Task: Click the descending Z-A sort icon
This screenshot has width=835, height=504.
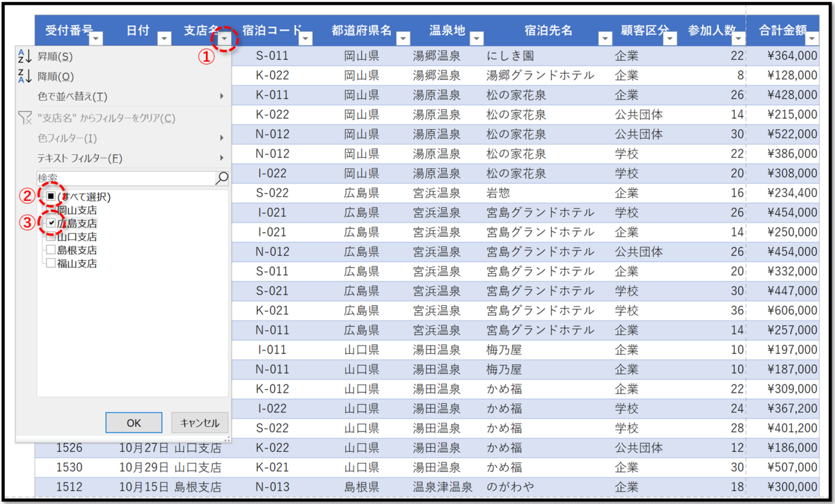Action: point(23,76)
